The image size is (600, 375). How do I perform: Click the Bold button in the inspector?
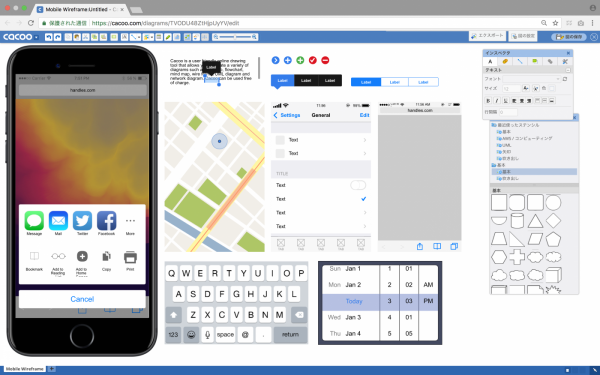pos(488,101)
